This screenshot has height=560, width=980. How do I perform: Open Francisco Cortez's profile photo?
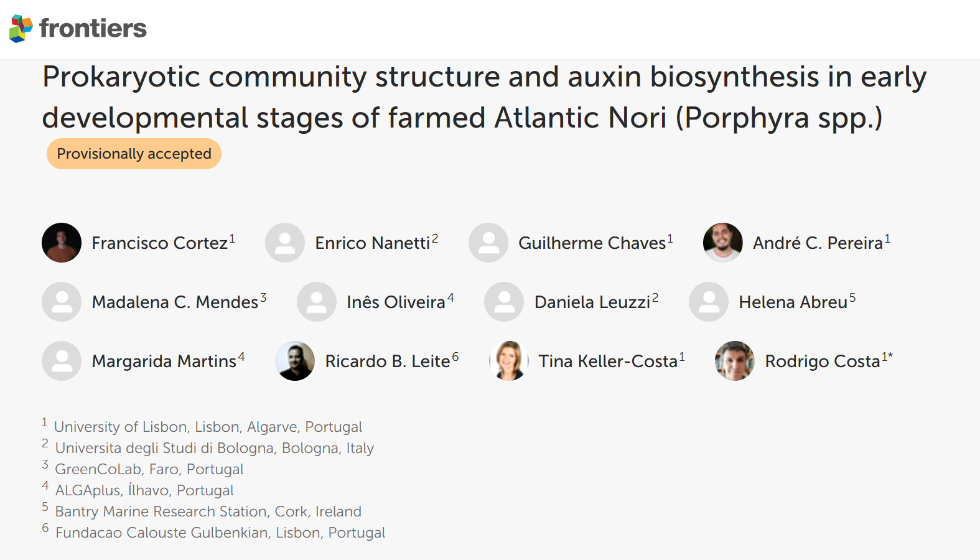point(62,243)
